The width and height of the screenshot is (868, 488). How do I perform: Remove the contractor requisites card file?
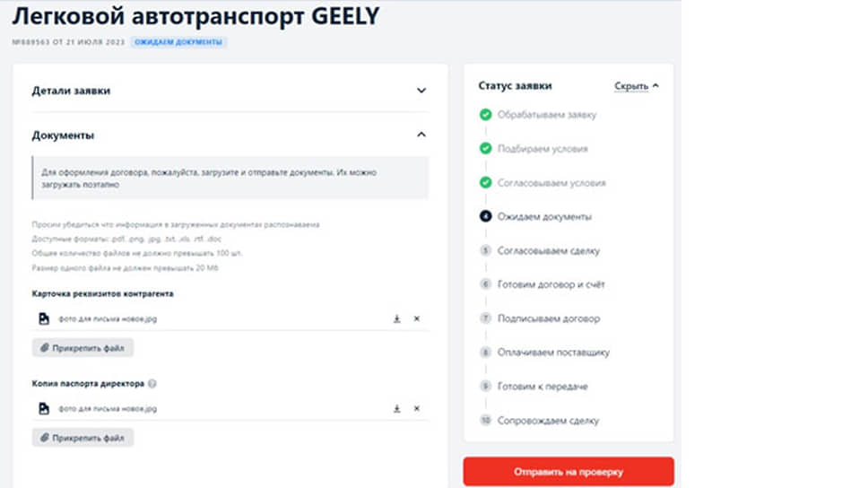pyautogui.click(x=417, y=318)
